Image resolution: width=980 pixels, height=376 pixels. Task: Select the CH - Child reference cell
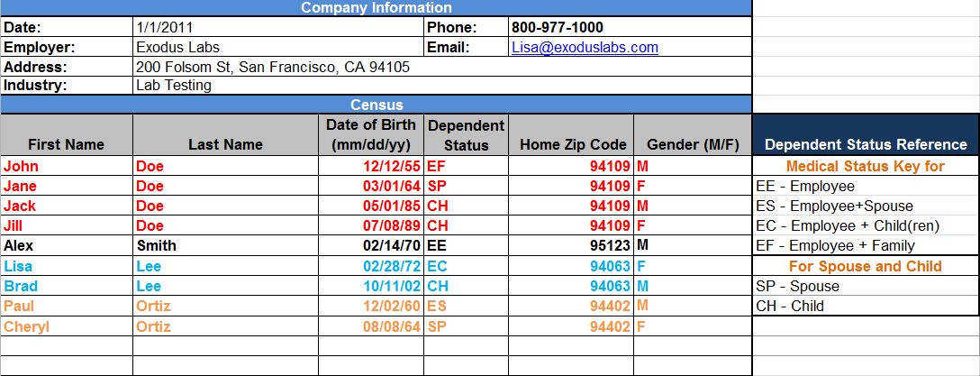[866, 306]
